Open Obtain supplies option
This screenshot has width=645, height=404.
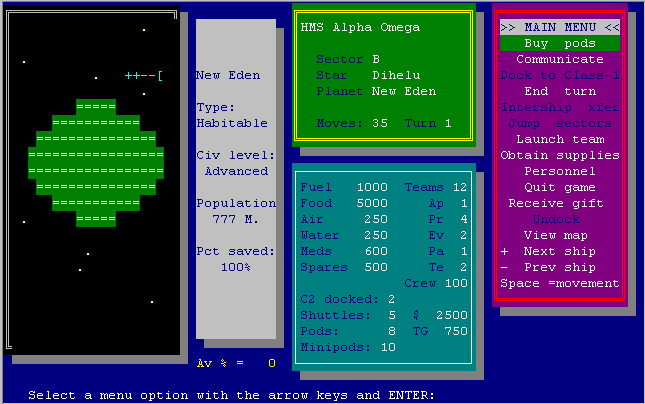560,156
